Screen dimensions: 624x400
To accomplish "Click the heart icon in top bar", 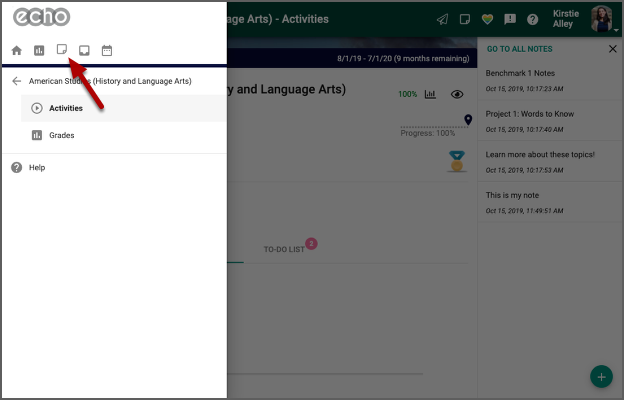I will click(487, 19).
